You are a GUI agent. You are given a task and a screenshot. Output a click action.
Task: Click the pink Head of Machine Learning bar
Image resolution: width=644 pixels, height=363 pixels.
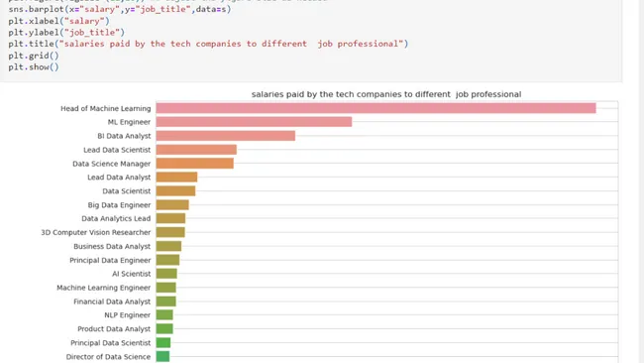[376, 108]
